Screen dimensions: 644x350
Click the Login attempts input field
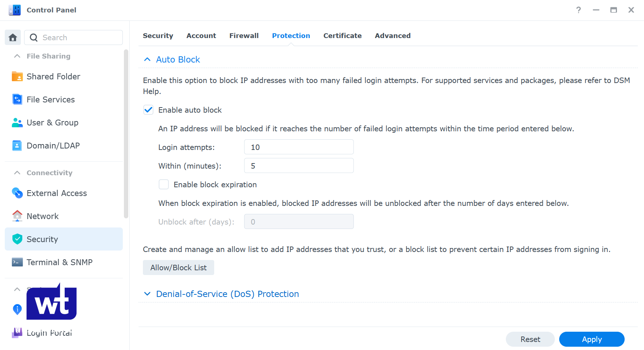[x=299, y=147]
